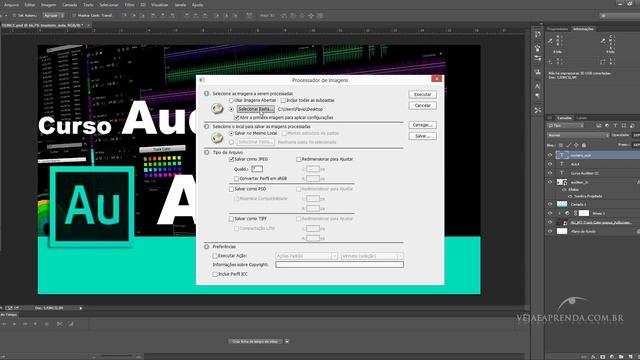Enable the Executar Ação checkbox
640x360 pixels.
(215, 256)
